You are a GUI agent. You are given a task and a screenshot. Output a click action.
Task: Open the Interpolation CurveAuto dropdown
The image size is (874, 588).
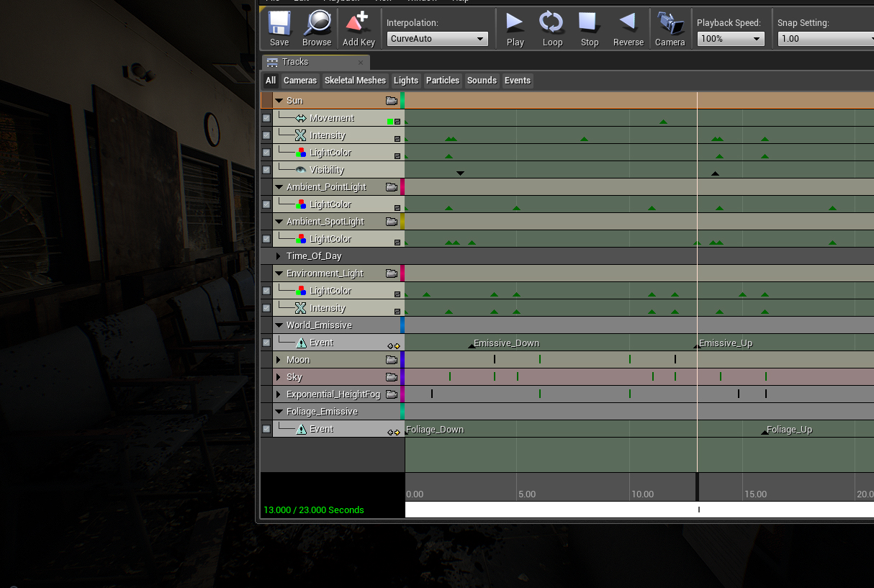(437, 39)
